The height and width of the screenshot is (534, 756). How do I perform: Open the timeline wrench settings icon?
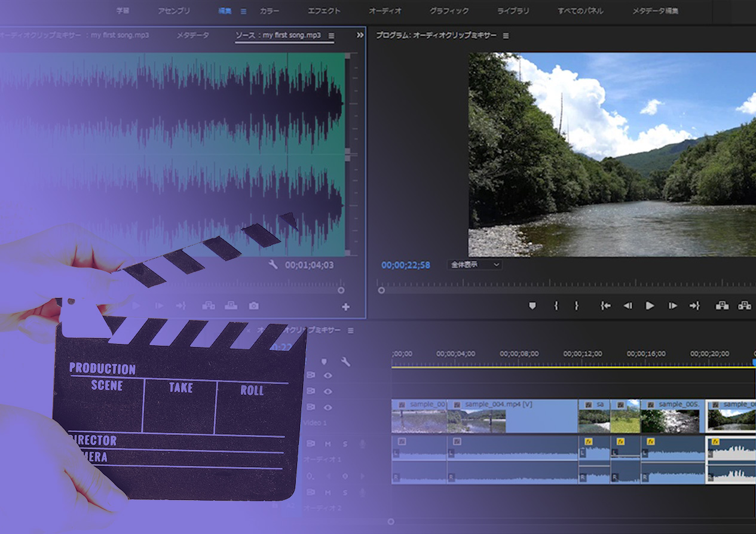[345, 362]
